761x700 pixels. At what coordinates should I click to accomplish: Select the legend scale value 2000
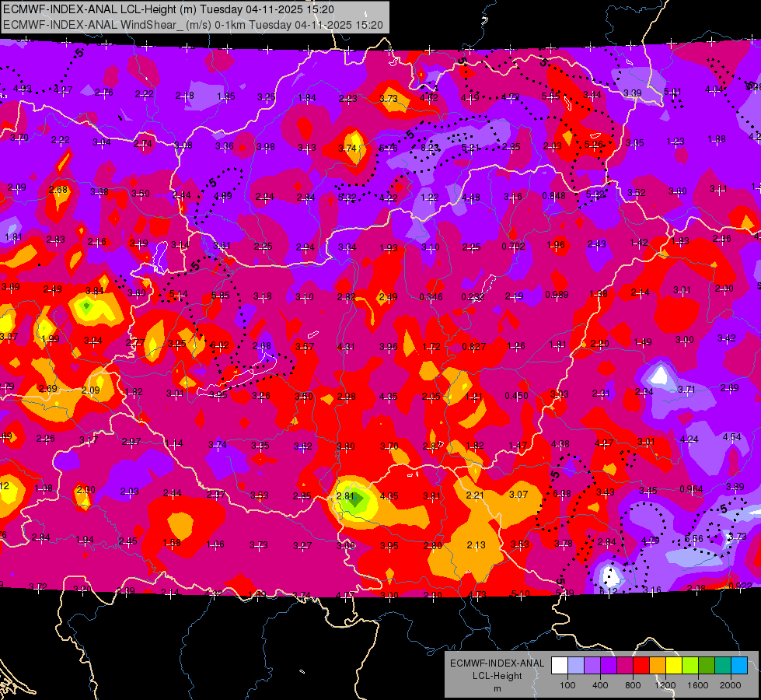pyautogui.click(x=731, y=685)
